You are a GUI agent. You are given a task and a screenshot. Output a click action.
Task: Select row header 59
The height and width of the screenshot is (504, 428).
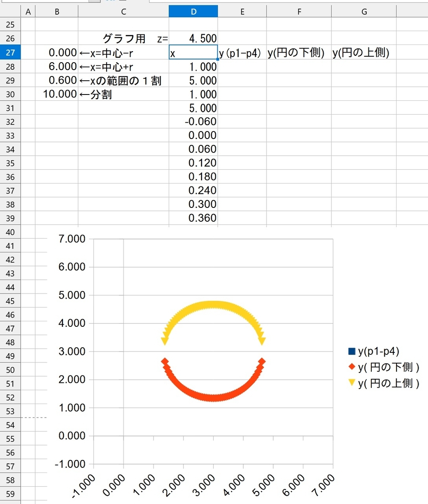click(10, 494)
